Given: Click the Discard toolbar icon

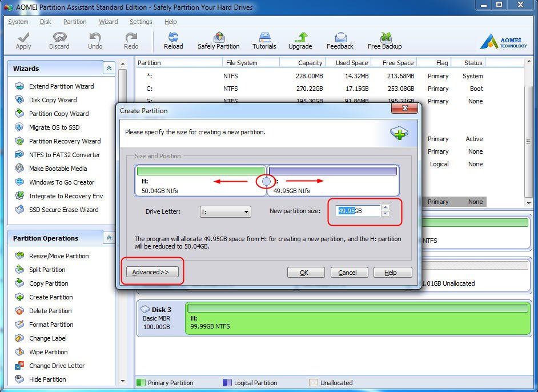Looking at the screenshot, I should [x=59, y=41].
